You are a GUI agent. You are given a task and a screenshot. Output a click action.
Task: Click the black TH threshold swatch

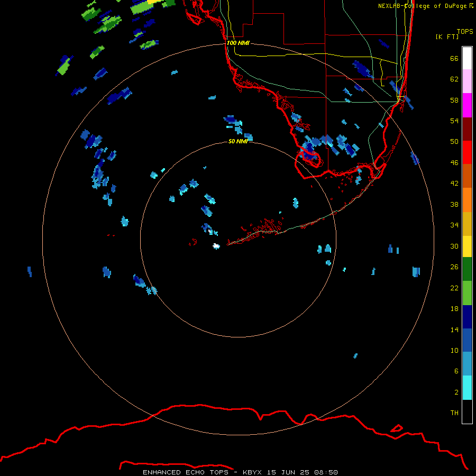tap(467, 411)
